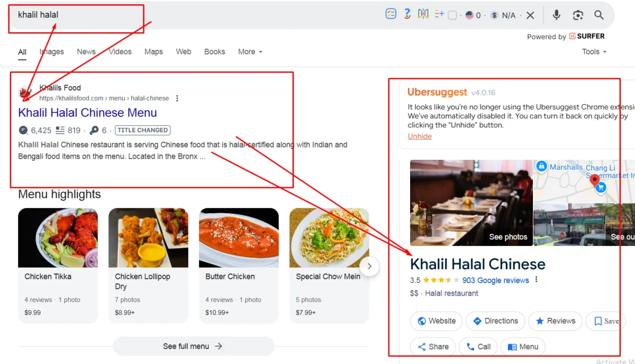Open the three-dot menu beside Google reviews
635x364 pixels.
[x=537, y=280]
